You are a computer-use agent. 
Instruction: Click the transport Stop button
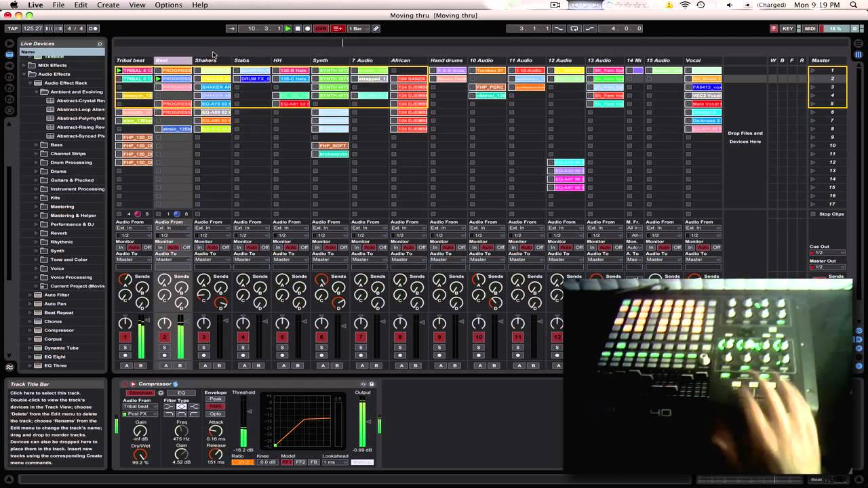click(298, 28)
